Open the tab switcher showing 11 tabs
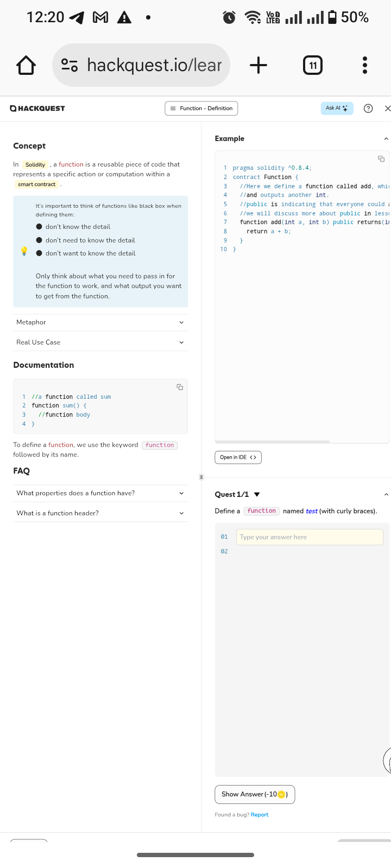This screenshot has width=391, height=868. click(312, 65)
